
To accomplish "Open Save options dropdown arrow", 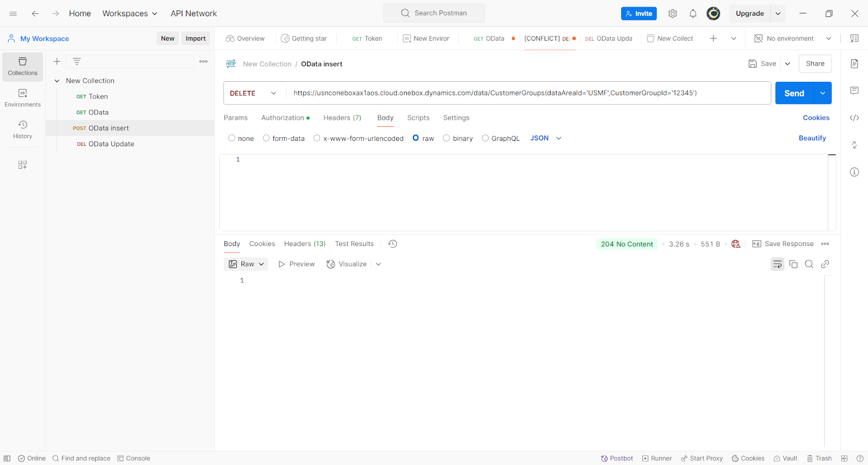I will point(788,64).
